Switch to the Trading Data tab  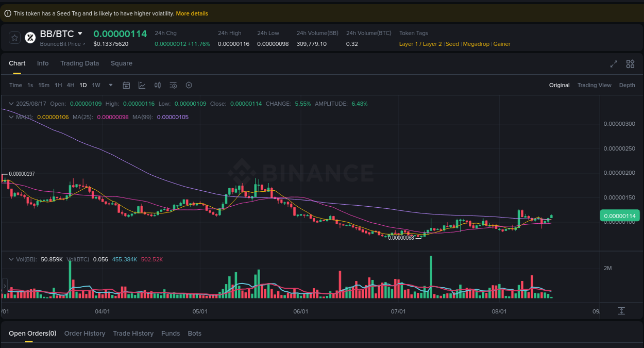click(x=80, y=63)
